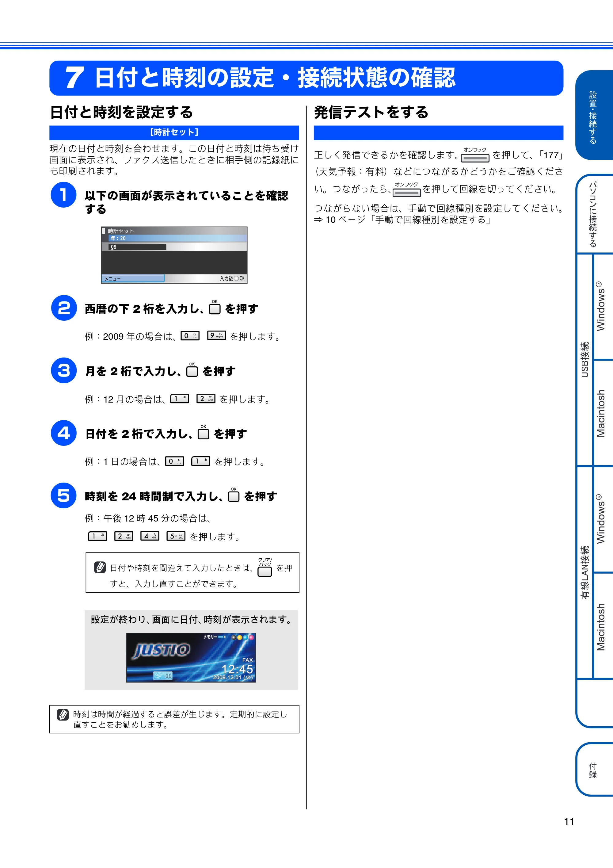Click the JUSTIO logo on the standby screen image

162,650
